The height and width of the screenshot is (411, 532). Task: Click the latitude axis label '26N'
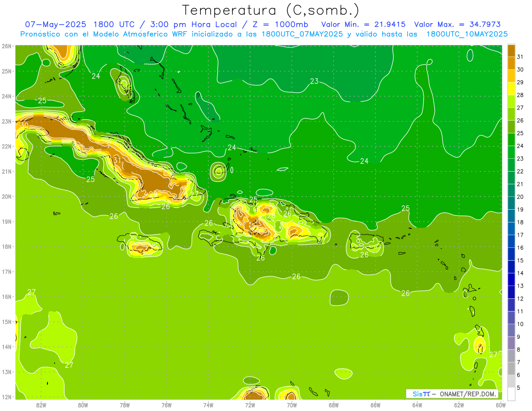pos(7,46)
